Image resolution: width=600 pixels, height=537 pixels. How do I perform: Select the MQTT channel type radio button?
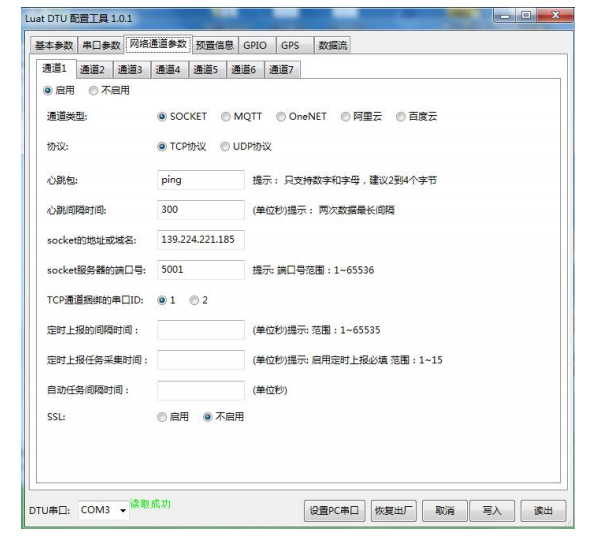[x=226, y=116]
